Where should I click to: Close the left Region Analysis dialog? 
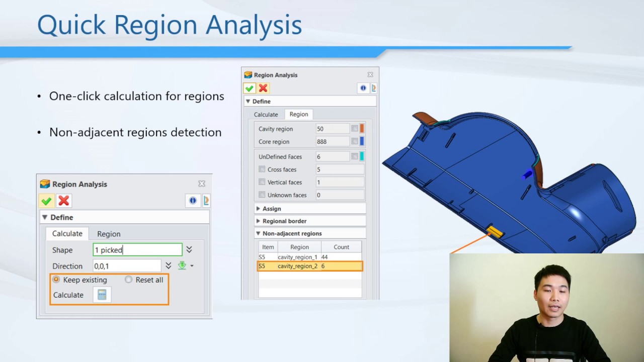coord(202,184)
